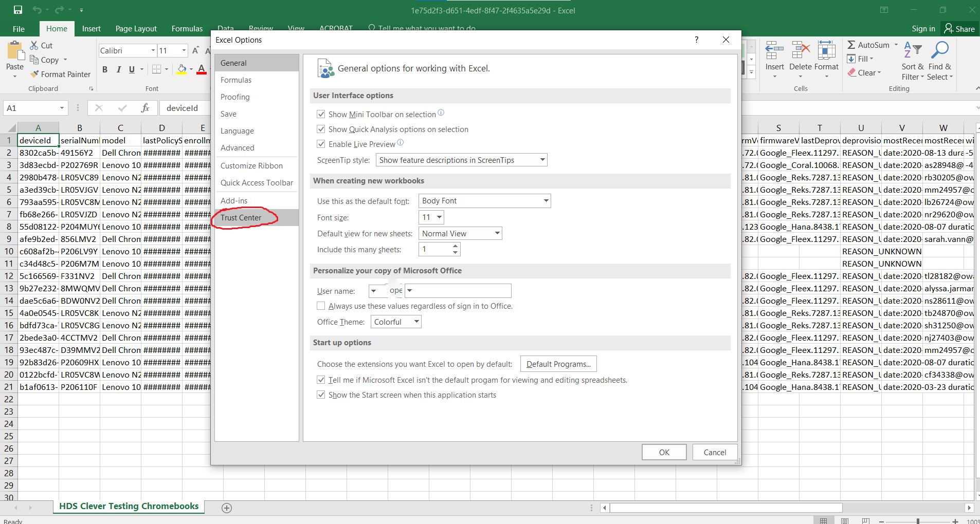Image resolution: width=980 pixels, height=524 pixels.
Task: Click the Mini Toolbar info icon
Action: (x=441, y=113)
